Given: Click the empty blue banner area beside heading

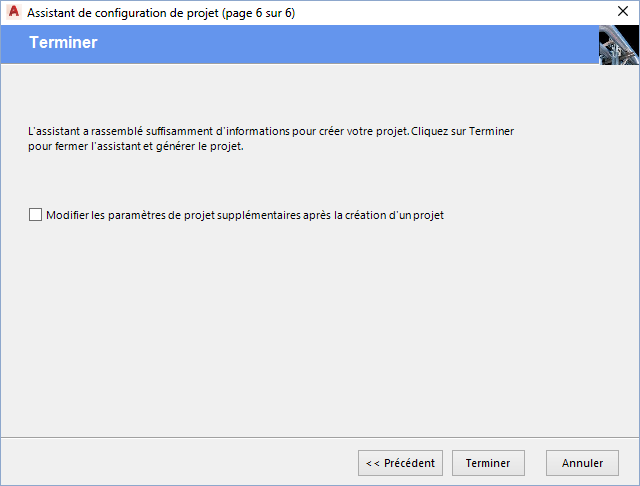Looking at the screenshot, I should tap(350, 44).
